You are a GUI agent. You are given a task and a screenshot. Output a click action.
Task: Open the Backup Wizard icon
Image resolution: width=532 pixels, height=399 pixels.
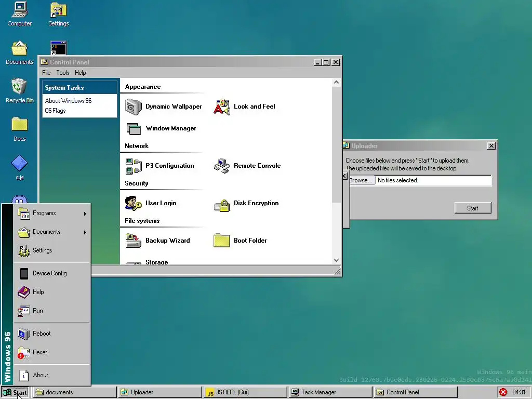[x=134, y=241]
